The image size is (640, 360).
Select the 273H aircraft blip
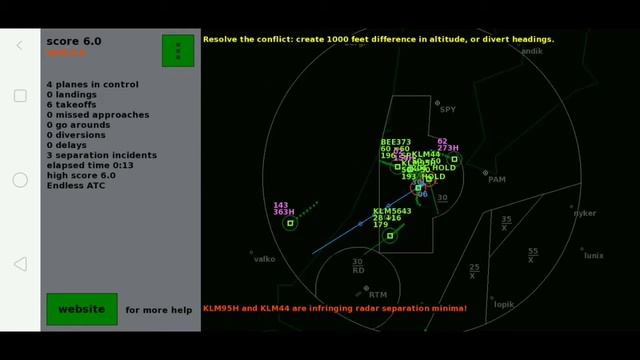(454, 159)
